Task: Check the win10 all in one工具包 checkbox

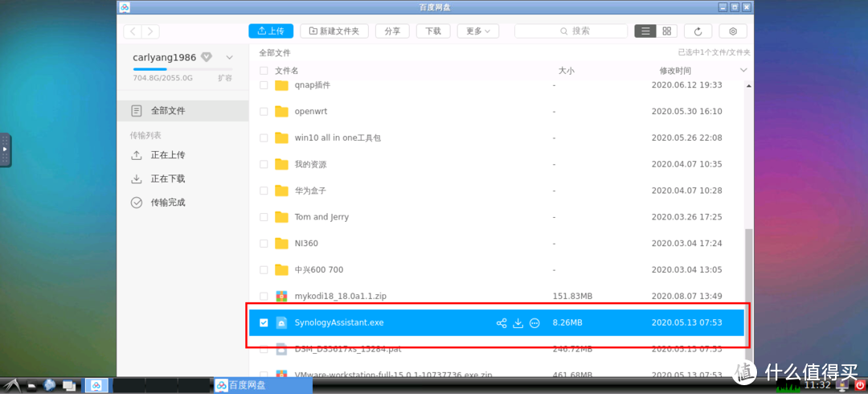Action: pyautogui.click(x=264, y=138)
